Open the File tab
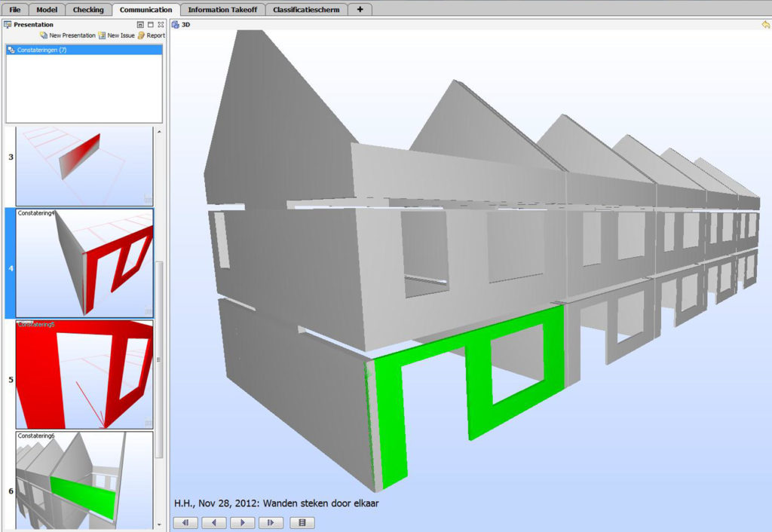Screen dimensions: 772x532 click(15, 9)
